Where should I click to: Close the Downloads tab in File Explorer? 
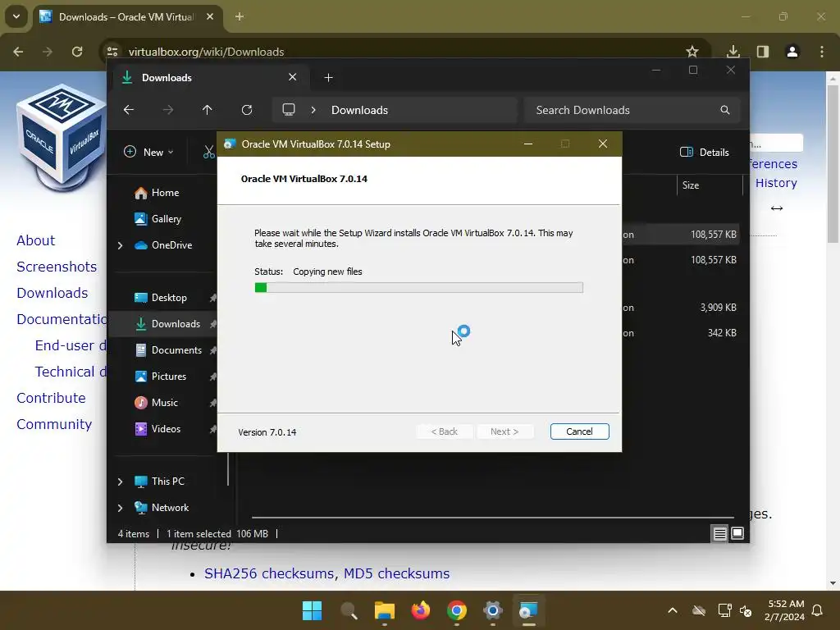[x=293, y=77]
